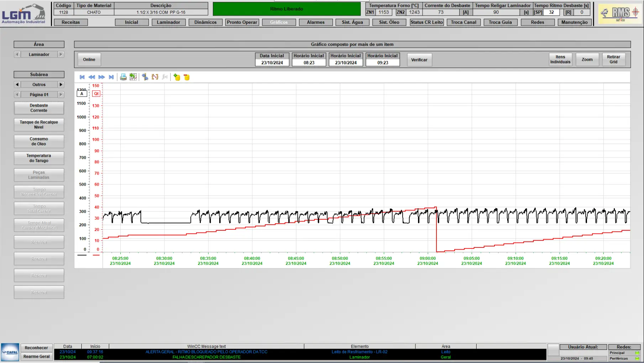
Task: Open the export report icon with green arrow
Action: (133, 77)
